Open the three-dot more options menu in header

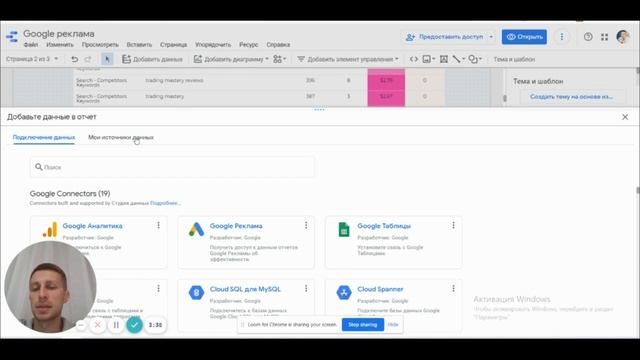click(562, 37)
